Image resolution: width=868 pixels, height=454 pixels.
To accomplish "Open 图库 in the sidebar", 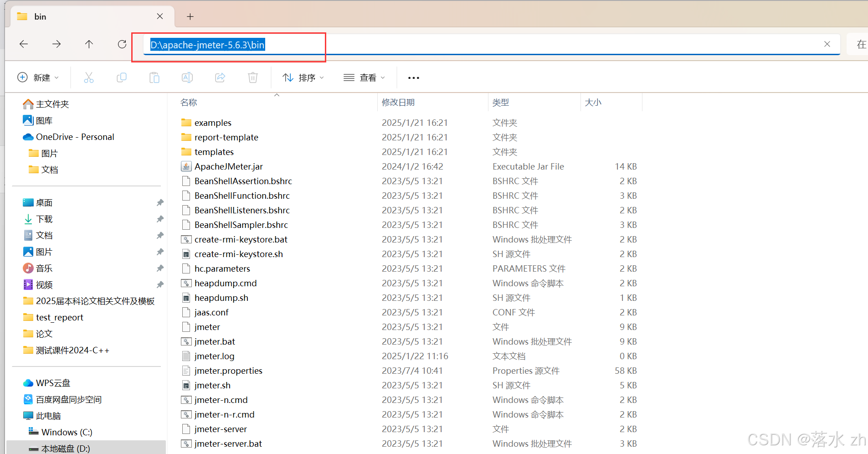I will [x=38, y=121].
